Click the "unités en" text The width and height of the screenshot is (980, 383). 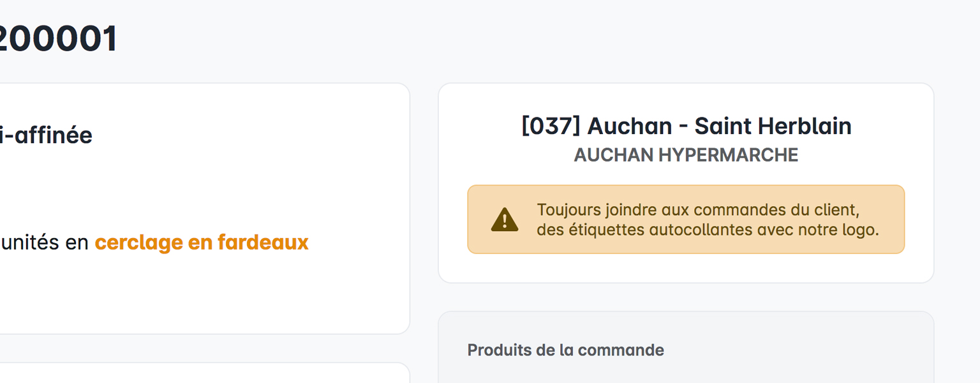point(45,243)
